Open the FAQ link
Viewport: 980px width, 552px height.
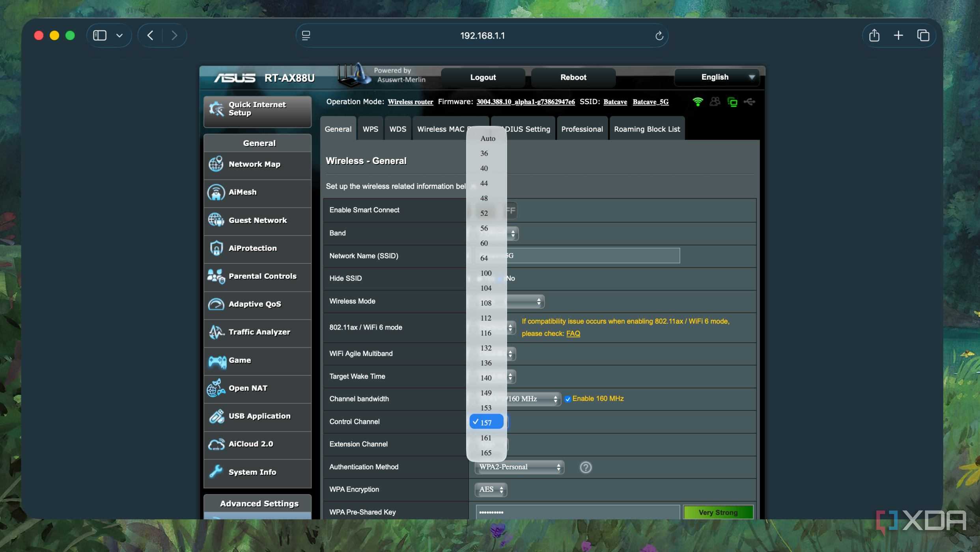pyautogui.click(x=573, y=334)
